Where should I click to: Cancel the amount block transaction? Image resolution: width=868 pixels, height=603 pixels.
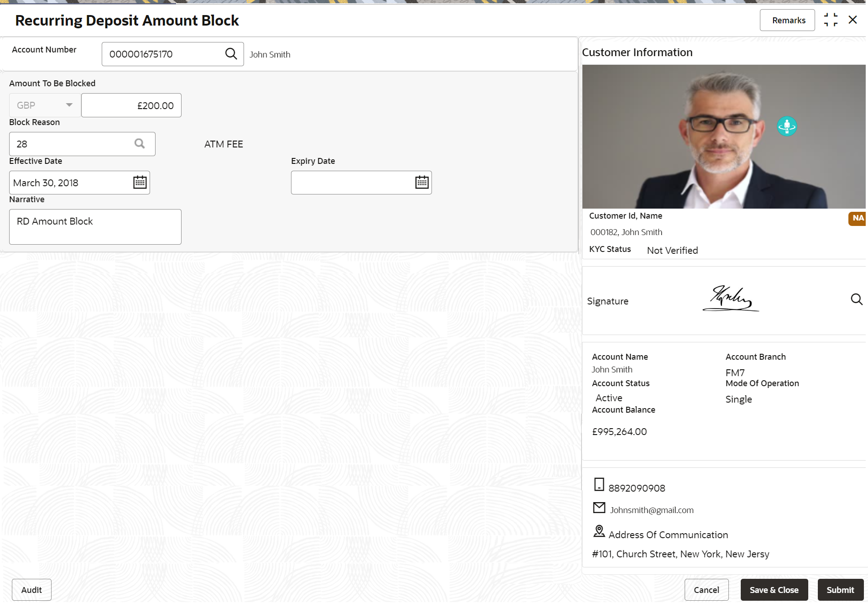[706, 590]
